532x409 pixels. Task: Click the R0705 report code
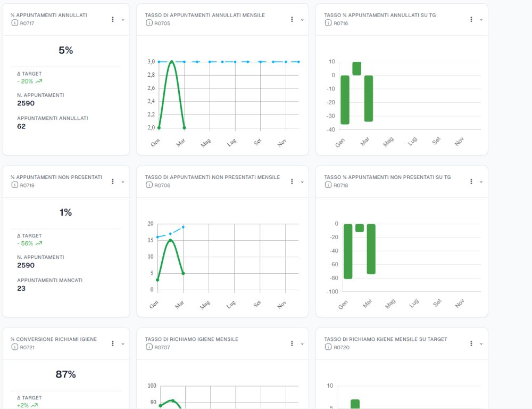162,23
